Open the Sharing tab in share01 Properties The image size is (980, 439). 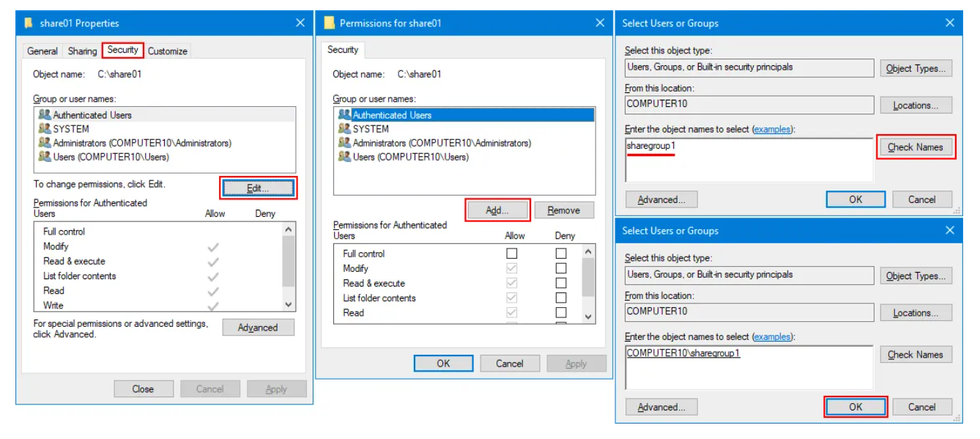pos(82,51)
